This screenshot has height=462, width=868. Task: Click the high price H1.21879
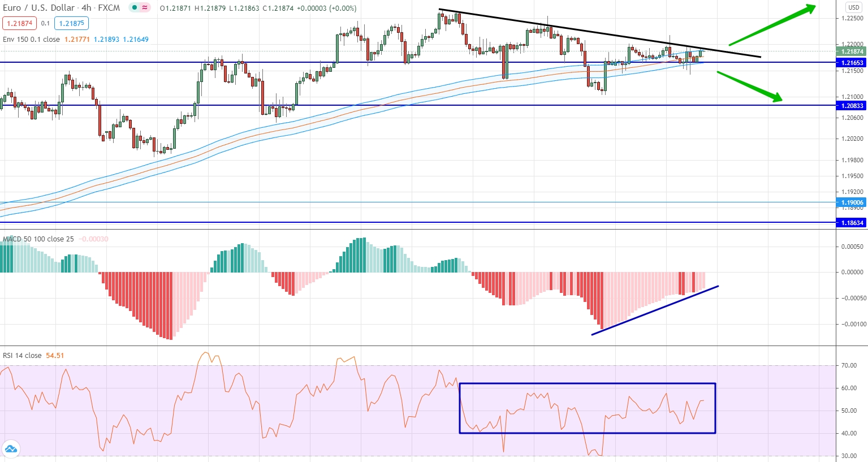coord(210,8)
